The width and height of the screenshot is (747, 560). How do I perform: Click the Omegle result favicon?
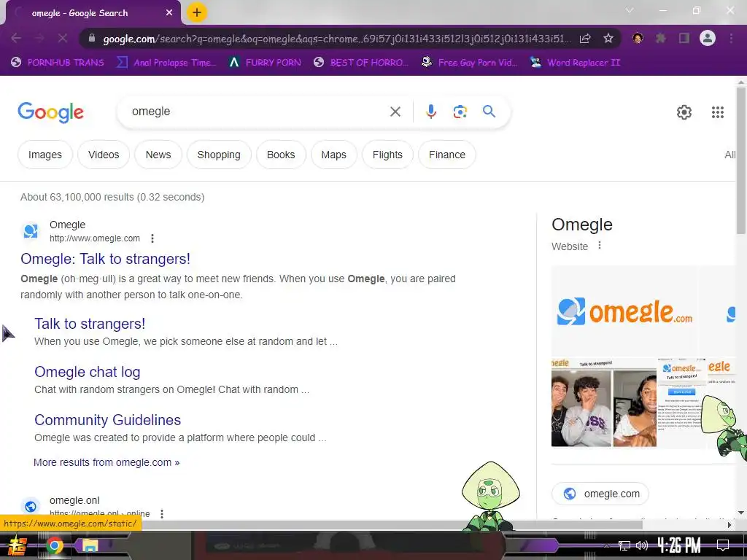click(x=31, y=231)
